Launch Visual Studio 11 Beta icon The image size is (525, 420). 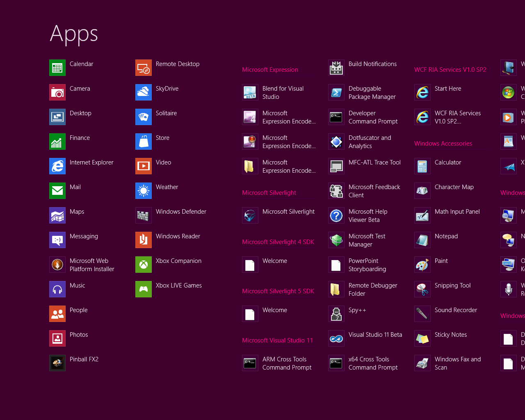point(336,338)
